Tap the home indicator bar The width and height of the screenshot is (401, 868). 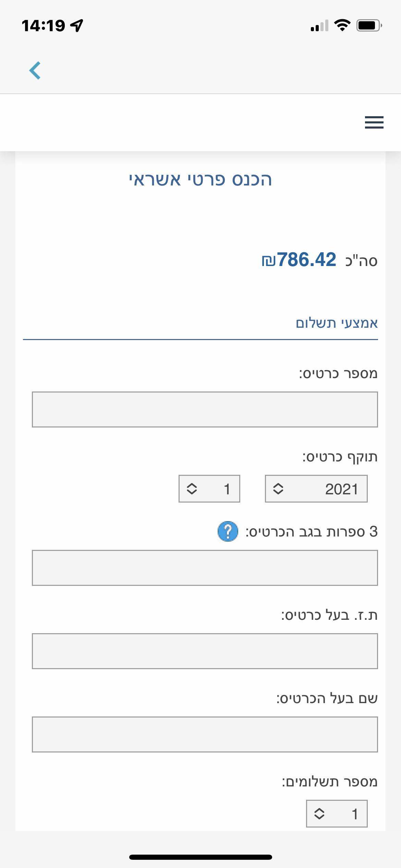pyautogui.click(x=200, y=857)
